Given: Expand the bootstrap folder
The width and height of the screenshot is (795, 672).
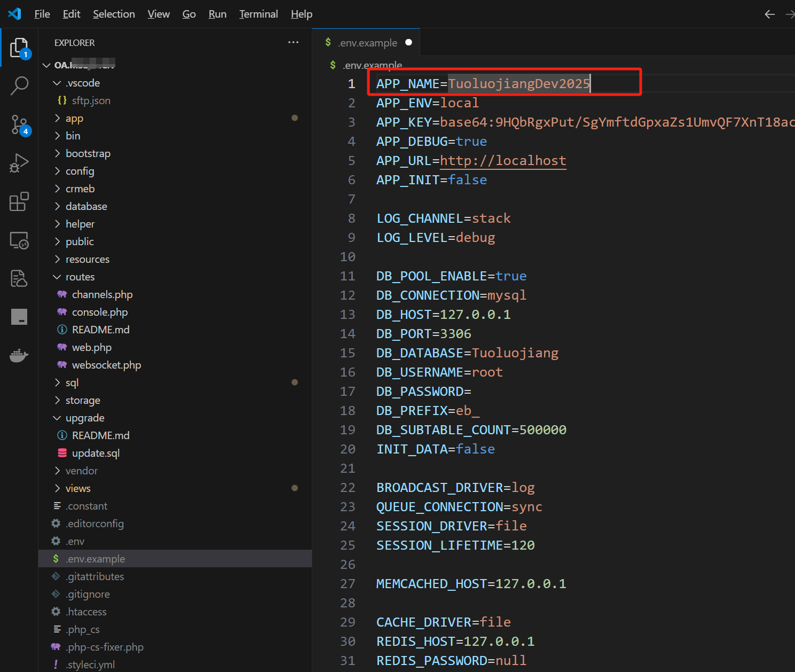Looking at the screenshot, I should click(x=175, y=153).
